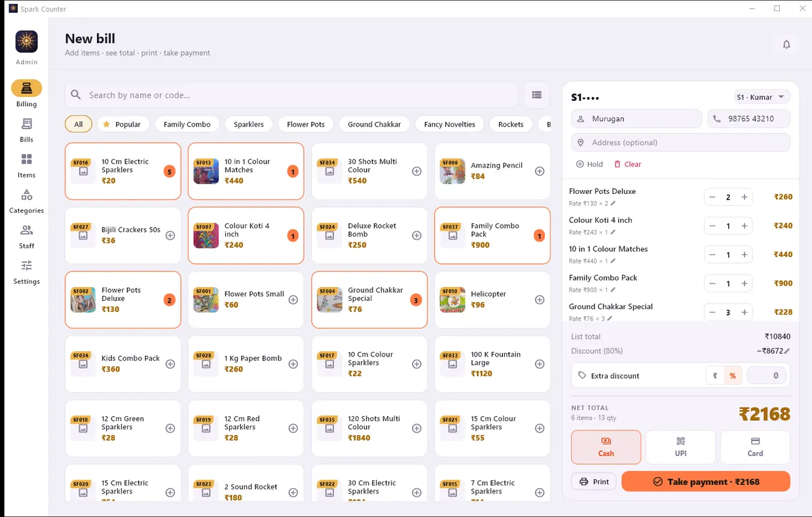Edit the 80% discount pencil icon
The image size is (812, 517).
[787, 351]
